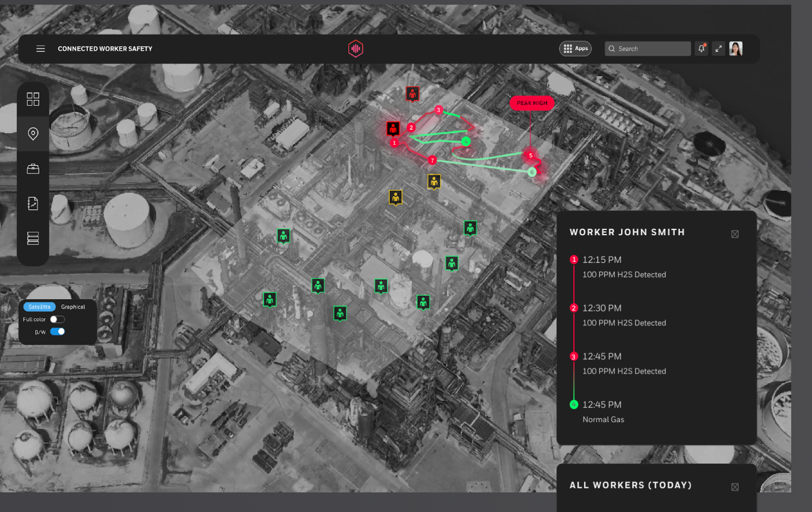Open the user profile avatar

pos(736,48)
